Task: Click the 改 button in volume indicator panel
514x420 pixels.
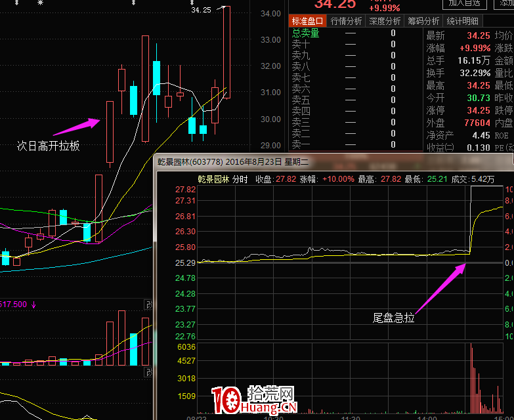Action: pyautogui.click(x=149, y=304)
